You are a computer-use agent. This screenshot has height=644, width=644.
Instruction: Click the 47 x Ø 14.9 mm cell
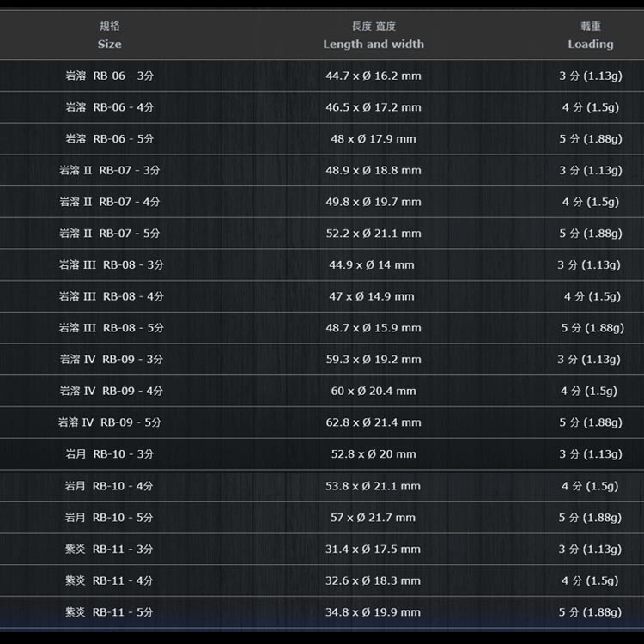pyautogui.click(x=374, y=296)
